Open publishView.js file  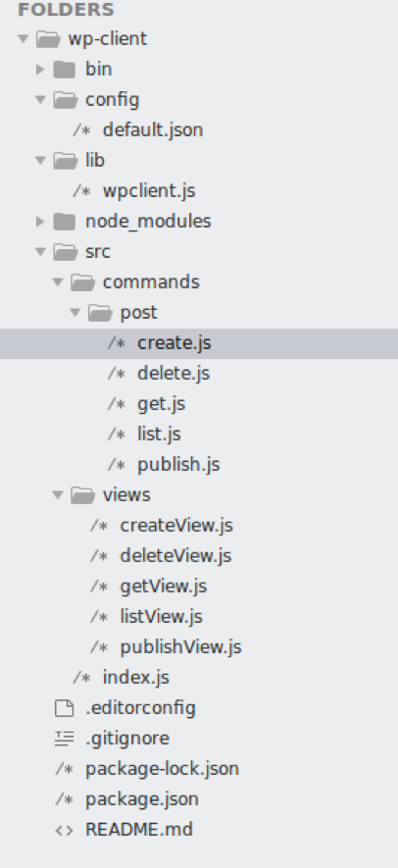180,647
